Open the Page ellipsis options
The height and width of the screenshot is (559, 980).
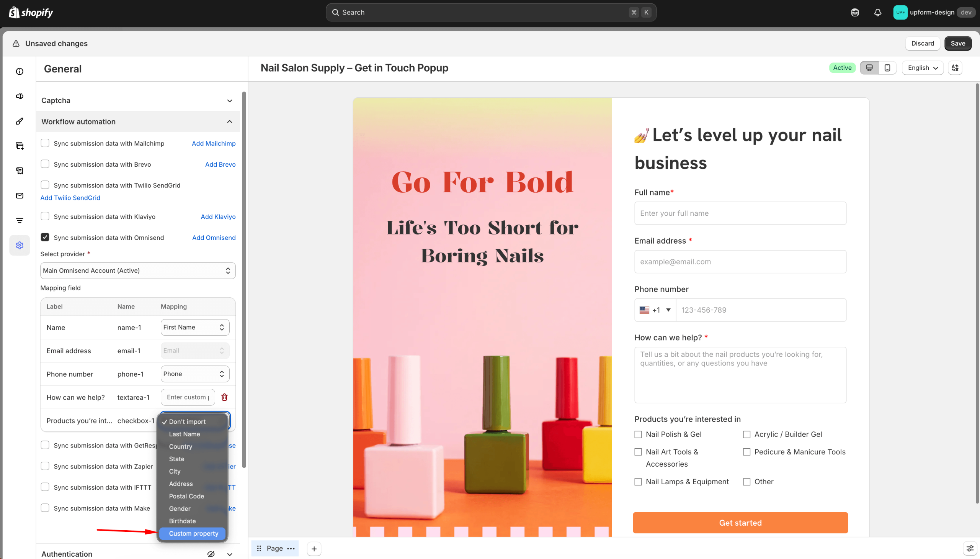point(291,549)
